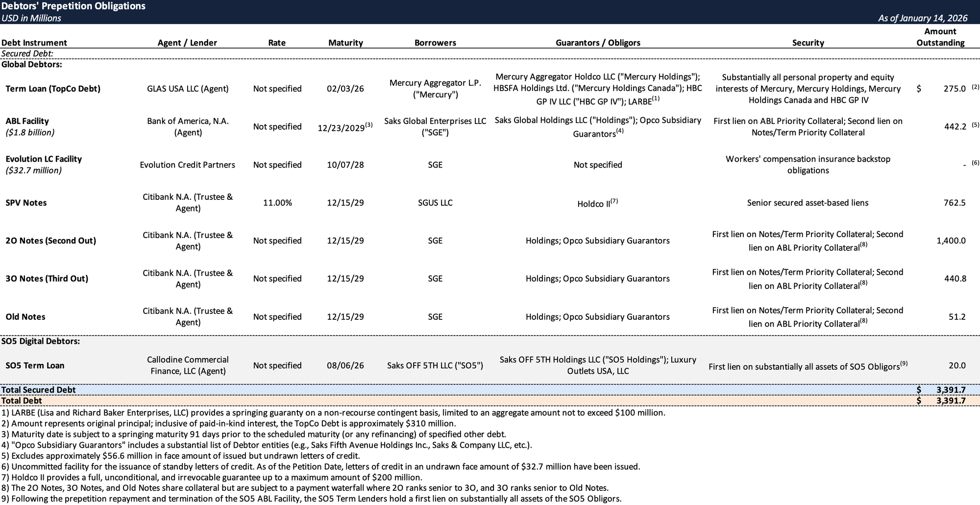This screenshot has width=980, height=505.
Task: Click the Debt Instrument column header
Action: tap(34, 43)
